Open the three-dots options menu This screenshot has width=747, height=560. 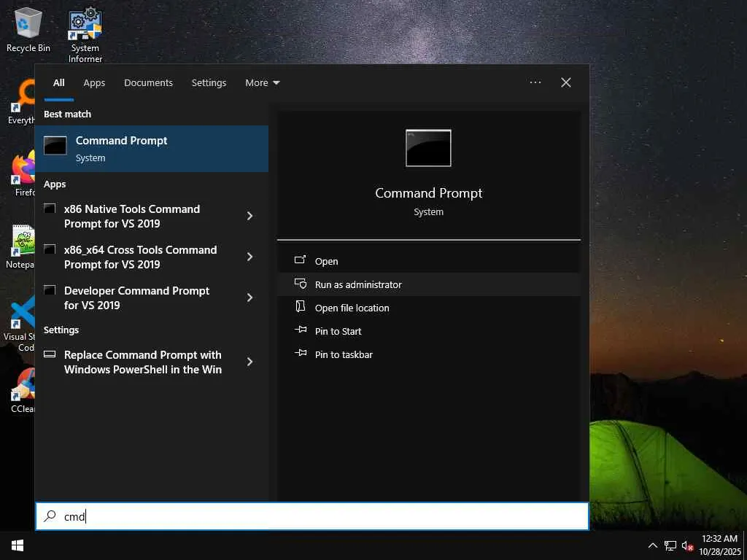coord(535,82)
